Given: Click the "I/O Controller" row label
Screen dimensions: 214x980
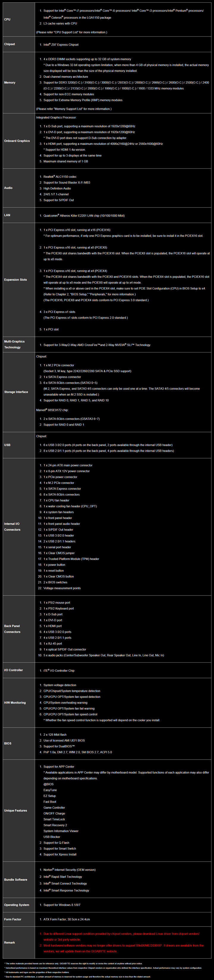Looking at the screenshot, I should click(13, 670).
